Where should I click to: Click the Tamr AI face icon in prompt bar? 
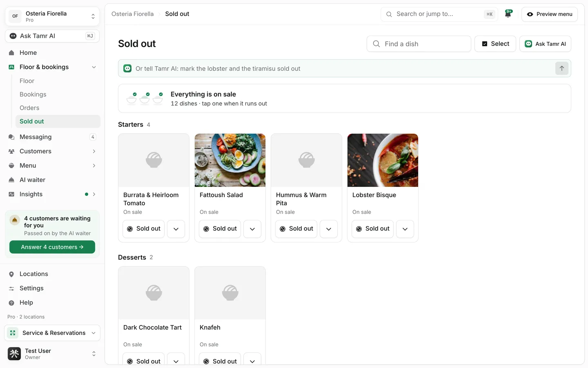tap(127, 68)
